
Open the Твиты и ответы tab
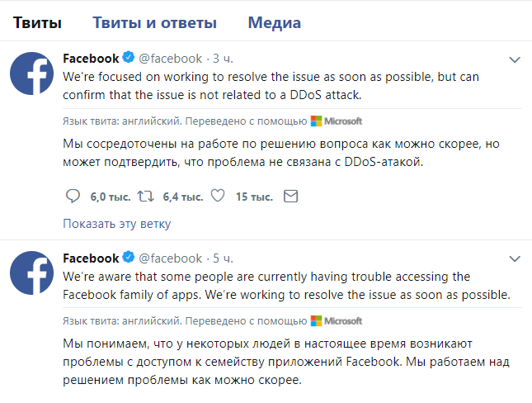coord(154,22)
